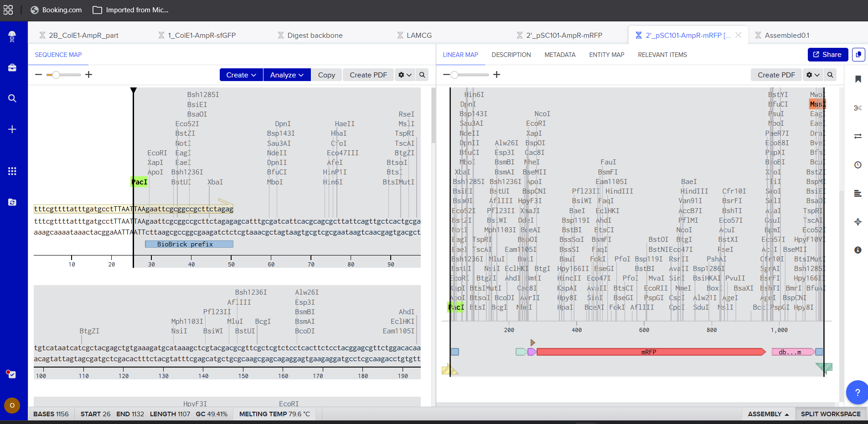Image resolution: width=868 pixels, height=424 pixels.
Task: Switch to the Description tab
Action: coord(511,55)
